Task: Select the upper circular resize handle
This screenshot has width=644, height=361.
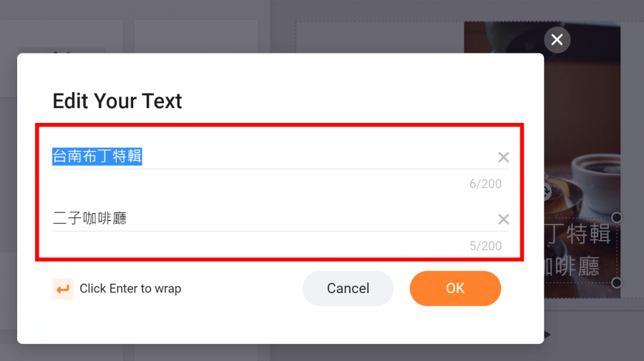Action: coord(617,217)
